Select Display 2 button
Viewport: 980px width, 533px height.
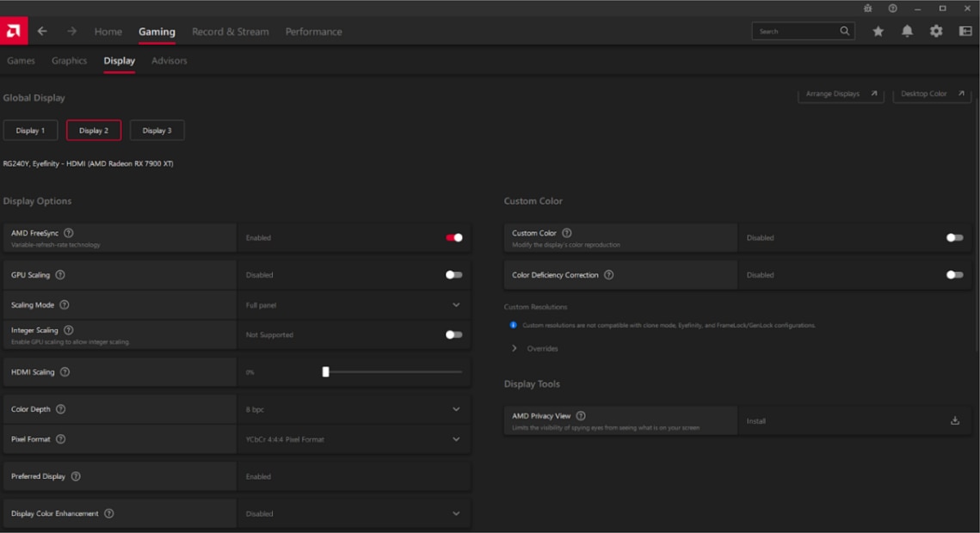pos(94,131)
